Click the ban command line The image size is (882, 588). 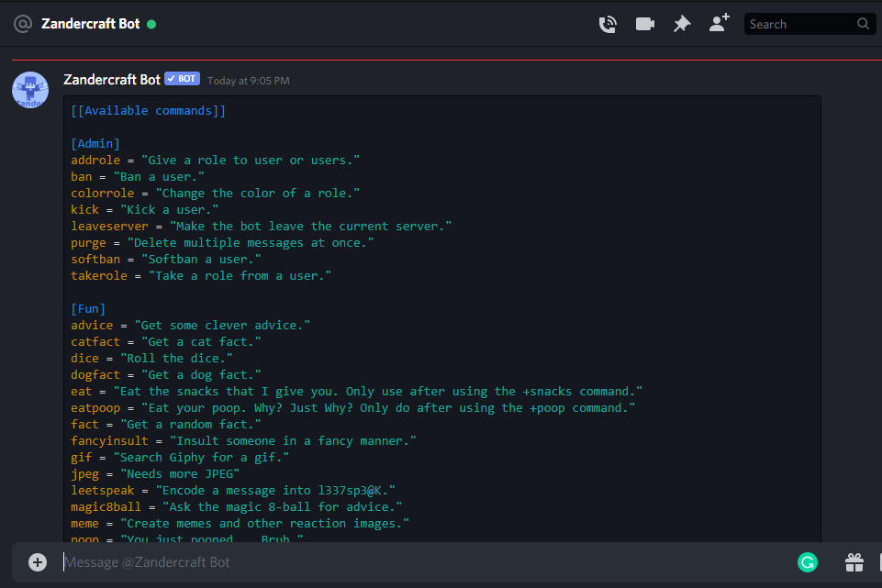click(138, 176)
